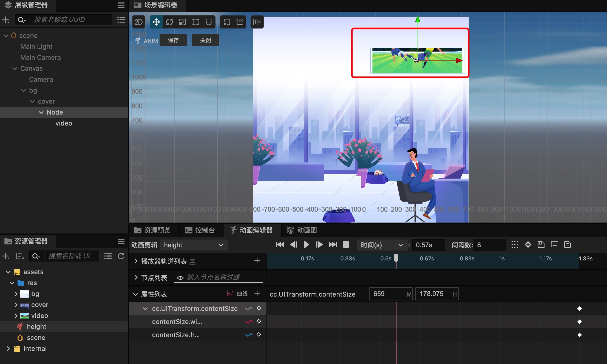This screenshot has width=607, height=364.
Task: Select the Scale transform tool
Action: (x=182, y=22)
